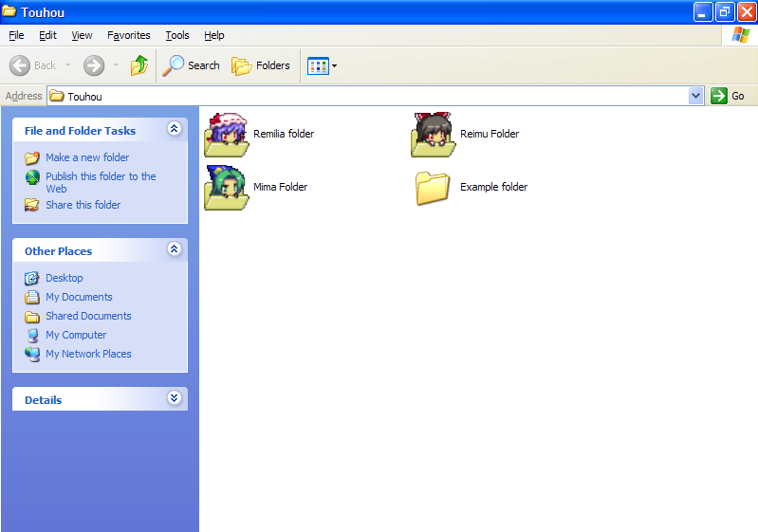
Task: Collapse the Other Places panel
Action: point(174,248)
